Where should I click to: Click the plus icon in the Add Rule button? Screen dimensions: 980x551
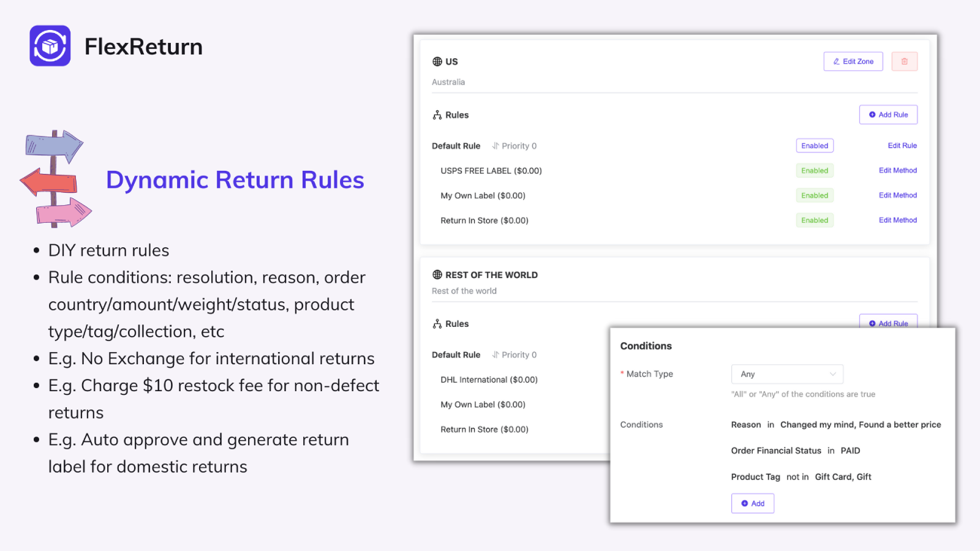coord(873,114)
